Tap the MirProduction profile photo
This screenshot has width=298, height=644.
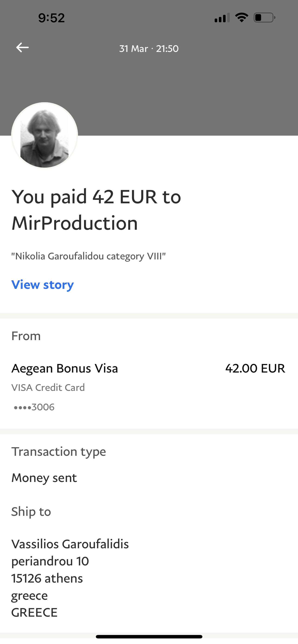click(x=45, y=136)
